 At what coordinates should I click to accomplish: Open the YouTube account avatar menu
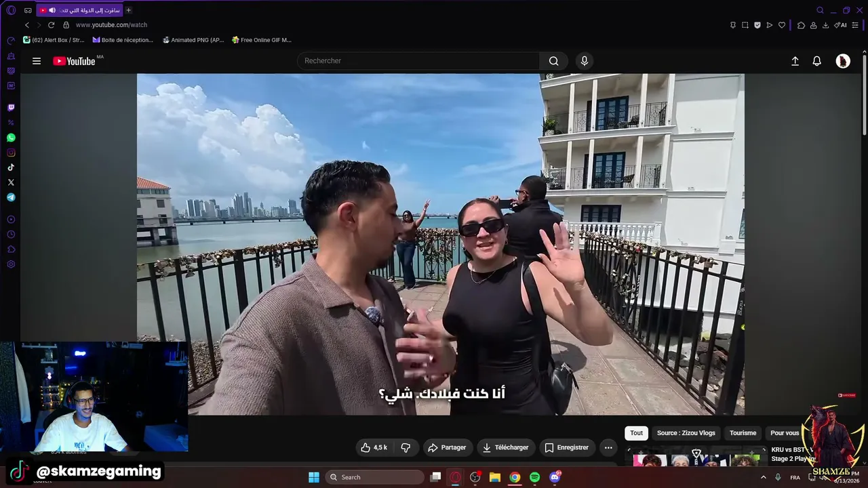pyautogui.click(x=843, y=61)
